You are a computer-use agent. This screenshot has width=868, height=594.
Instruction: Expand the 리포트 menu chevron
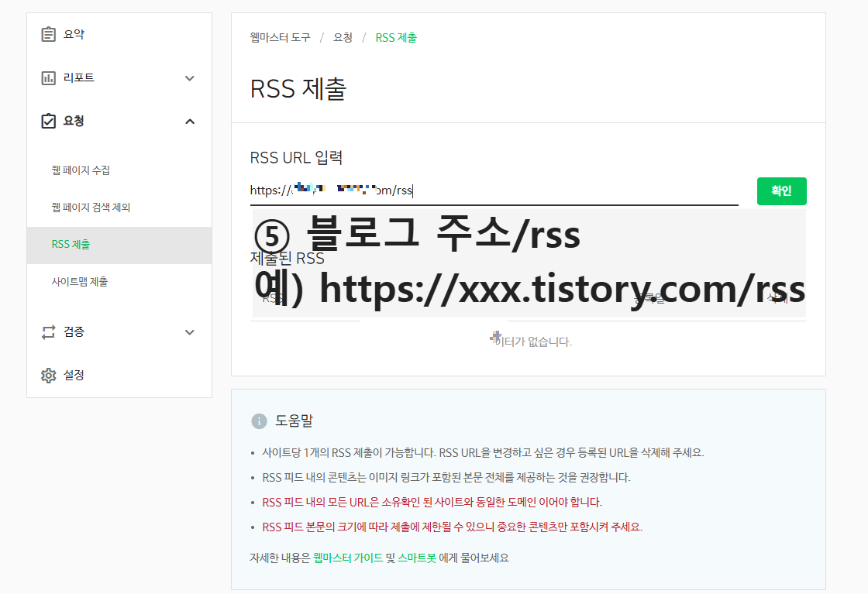(x=190, y=78)
